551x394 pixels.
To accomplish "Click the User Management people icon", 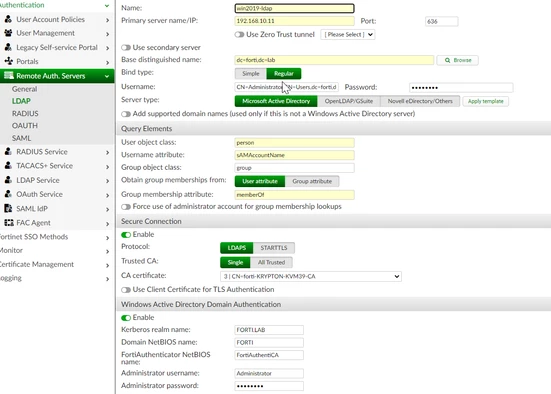I will [x=8, y=33].
